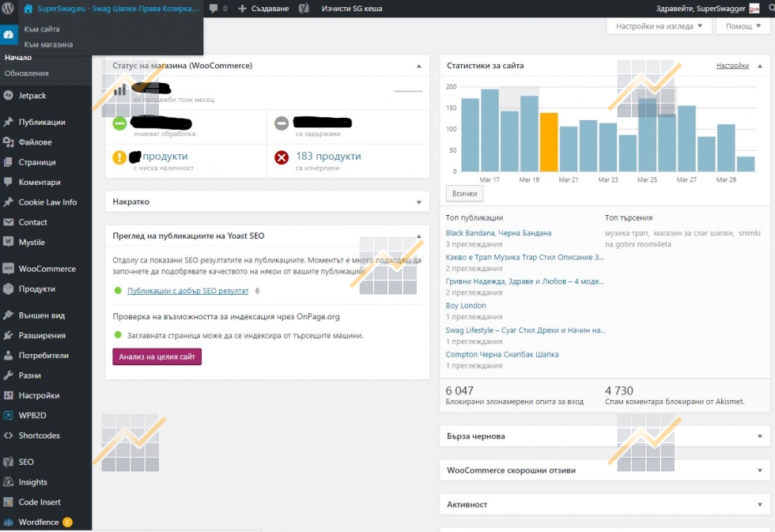Click the highlighted orange bar in stats chart
Viewport: 775px width, 532px height.
click(x=549, y=141)
